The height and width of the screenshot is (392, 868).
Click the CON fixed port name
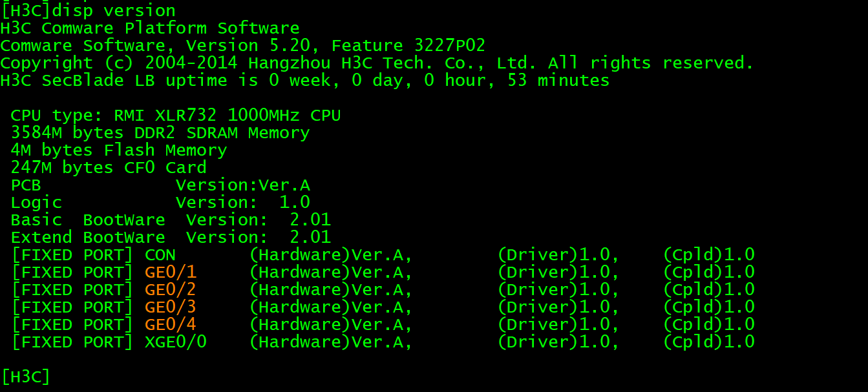click(x=160, y=254)
